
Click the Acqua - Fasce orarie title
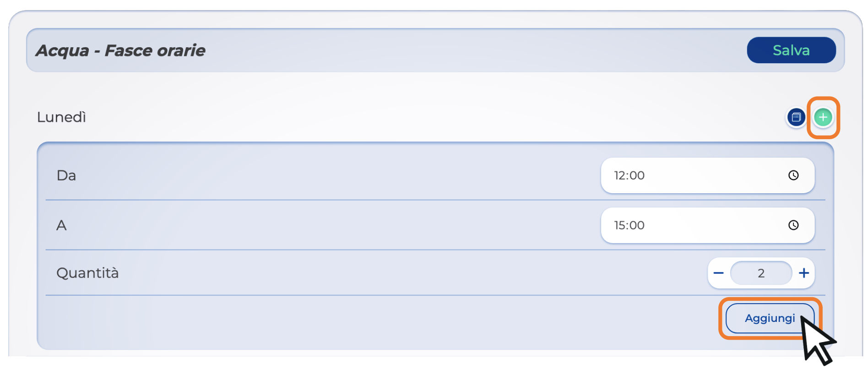pyautogui.click(x=121, y=50)
